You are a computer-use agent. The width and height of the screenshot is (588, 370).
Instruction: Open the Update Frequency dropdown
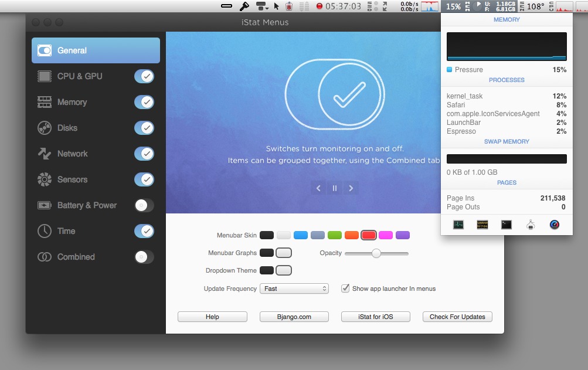pos(294,288)
